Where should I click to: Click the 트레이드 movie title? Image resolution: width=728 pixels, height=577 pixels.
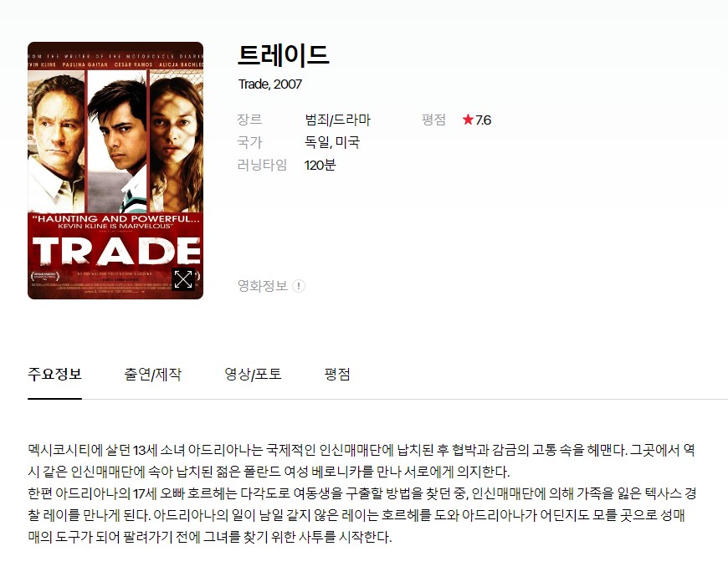tap(284, 54)
